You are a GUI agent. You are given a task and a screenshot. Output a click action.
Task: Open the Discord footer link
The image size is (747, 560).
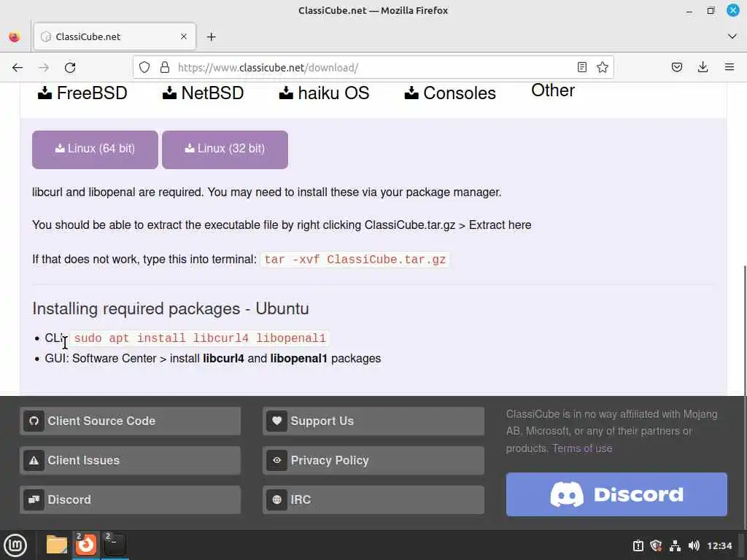130,499
